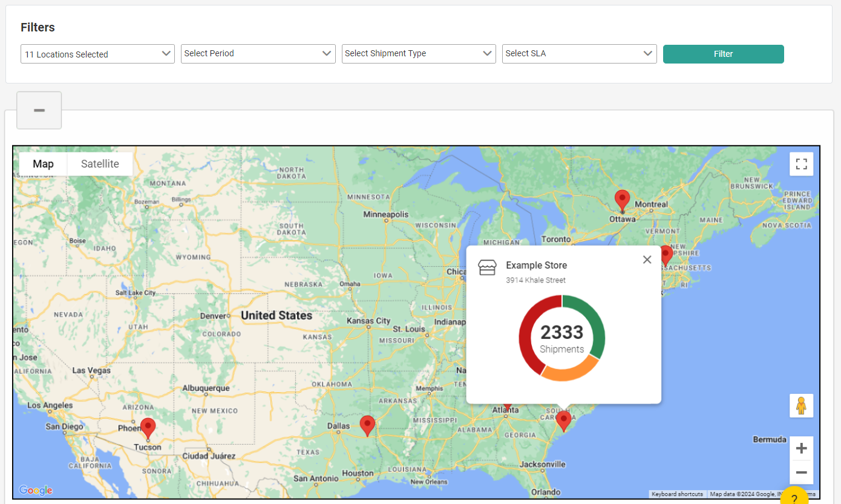Open the Keyboard shortcuts link
841x504 pixels.
point(677,494)
